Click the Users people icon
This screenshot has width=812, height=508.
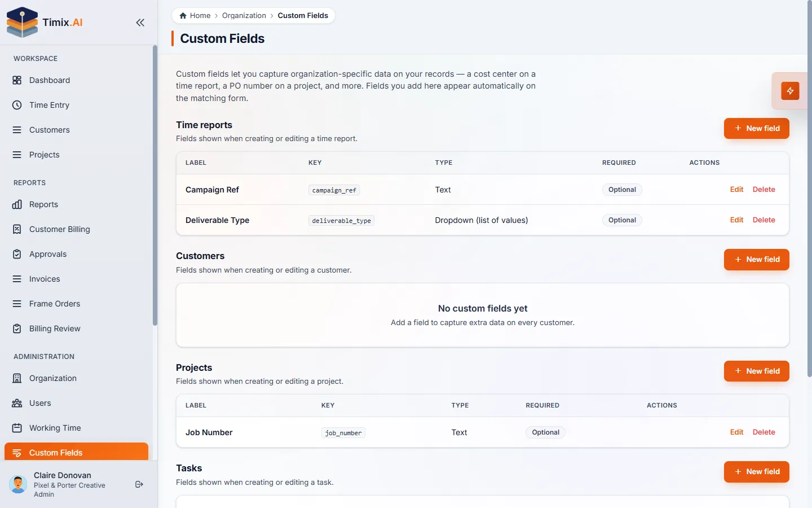tap(17, 403)
